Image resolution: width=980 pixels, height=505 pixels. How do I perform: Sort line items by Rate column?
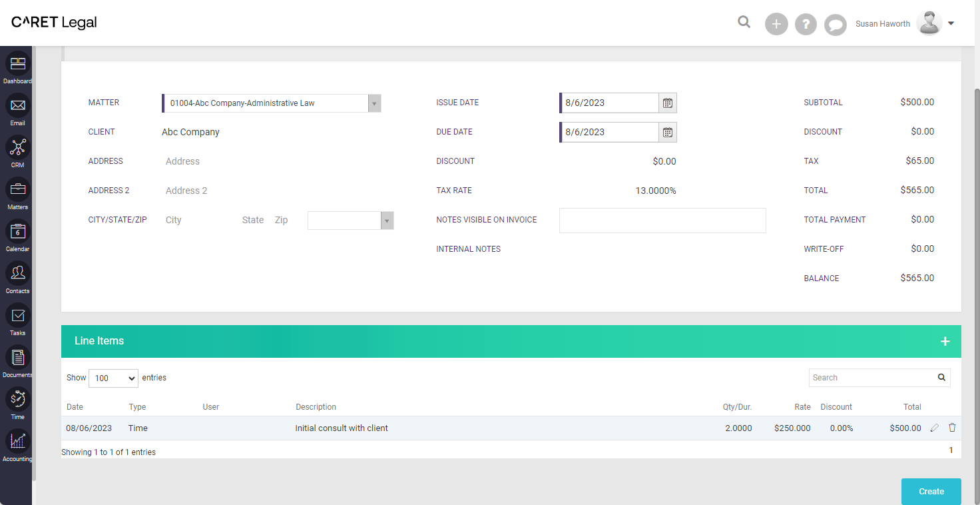802,407
